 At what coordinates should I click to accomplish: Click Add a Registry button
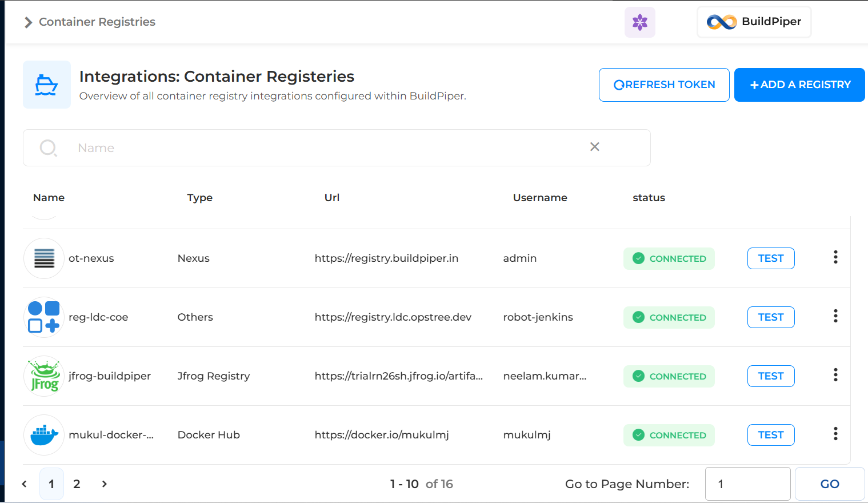(x=799, y=85)
